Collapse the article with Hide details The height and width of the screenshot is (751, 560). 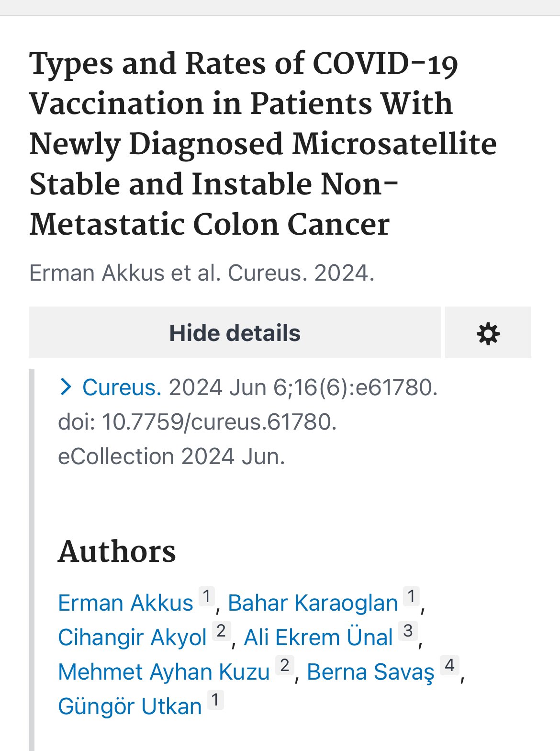pos(235,332)
